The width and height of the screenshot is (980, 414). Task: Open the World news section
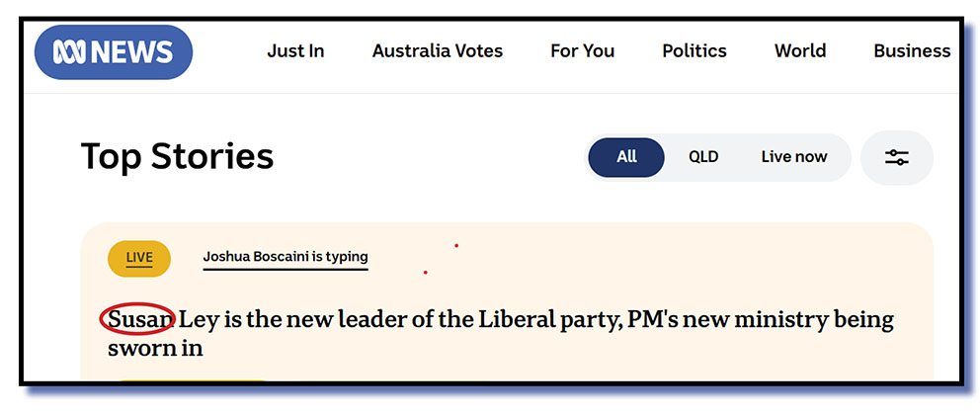799,51
